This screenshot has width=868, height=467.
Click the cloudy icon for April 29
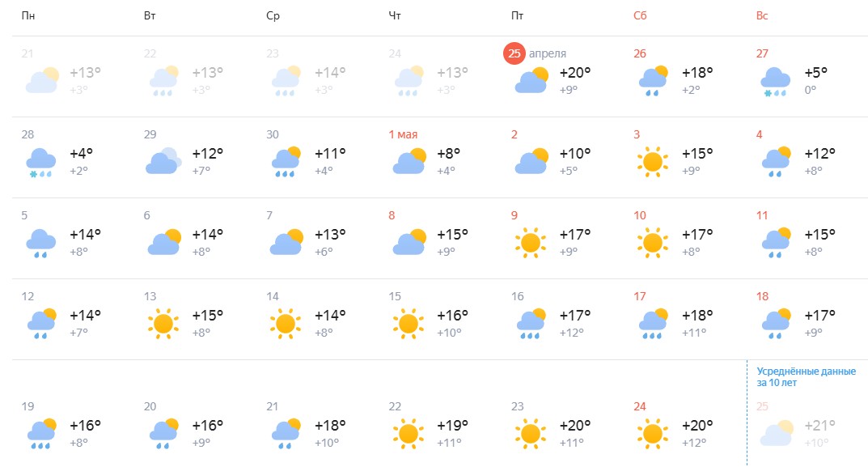(163, 161)
